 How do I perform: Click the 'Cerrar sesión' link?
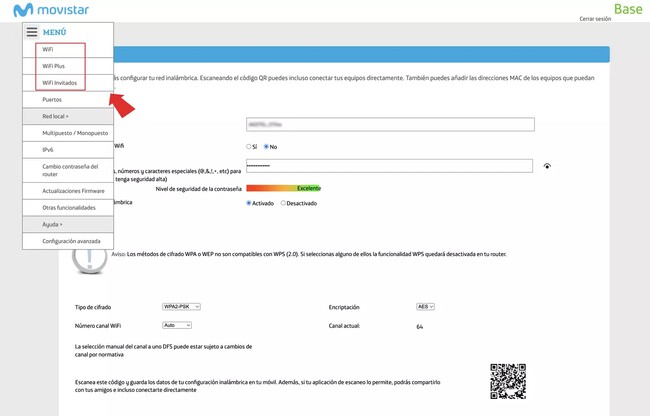(x=594, y=19)
